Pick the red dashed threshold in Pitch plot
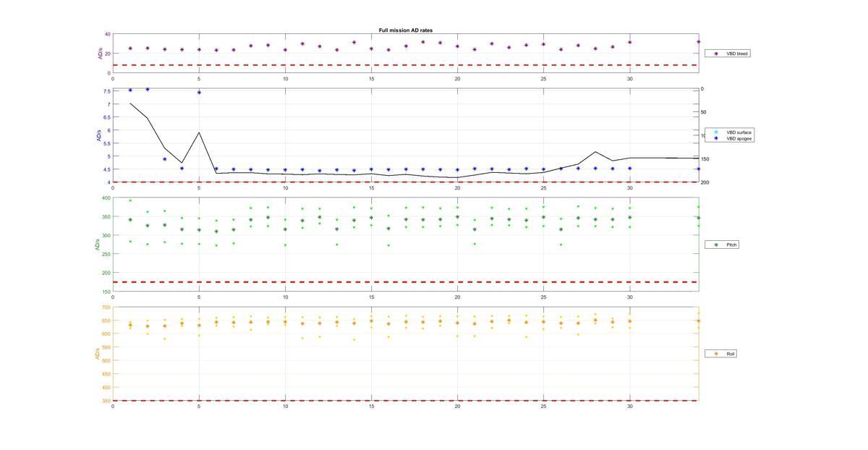The image size is (868, 450). pyautogui.click(x=405, y=282)
